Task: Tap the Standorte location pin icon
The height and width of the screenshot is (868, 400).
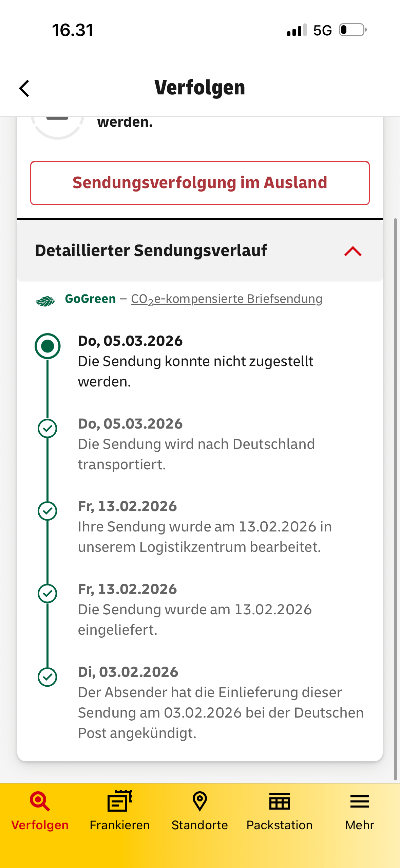Action: pos(199,801)
